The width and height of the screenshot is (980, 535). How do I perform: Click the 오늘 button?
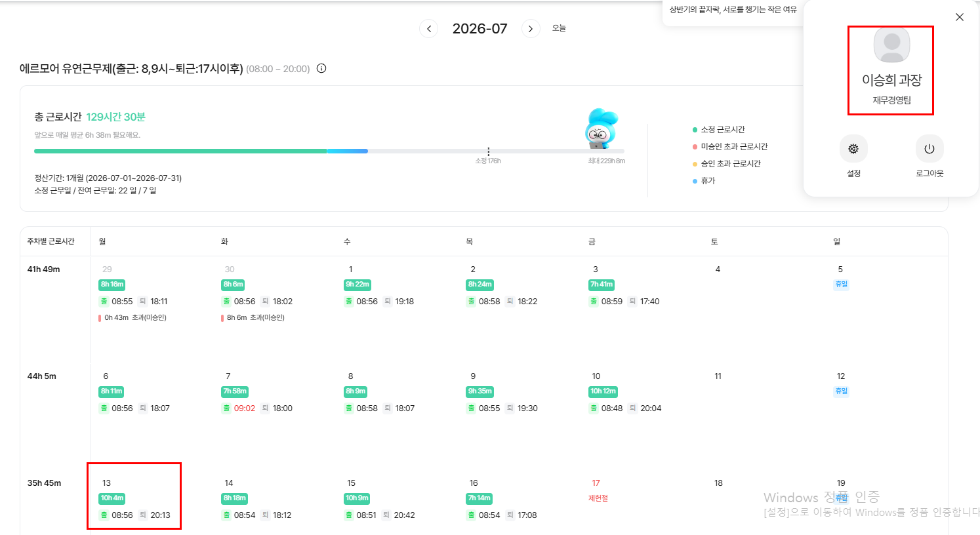coord(559,28)
